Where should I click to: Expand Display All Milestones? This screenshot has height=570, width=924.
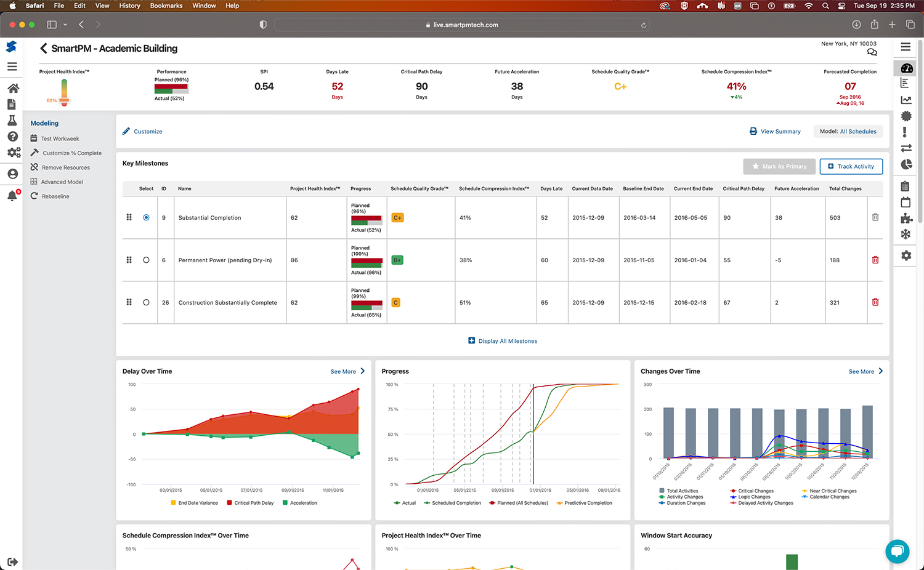[503, 341]
